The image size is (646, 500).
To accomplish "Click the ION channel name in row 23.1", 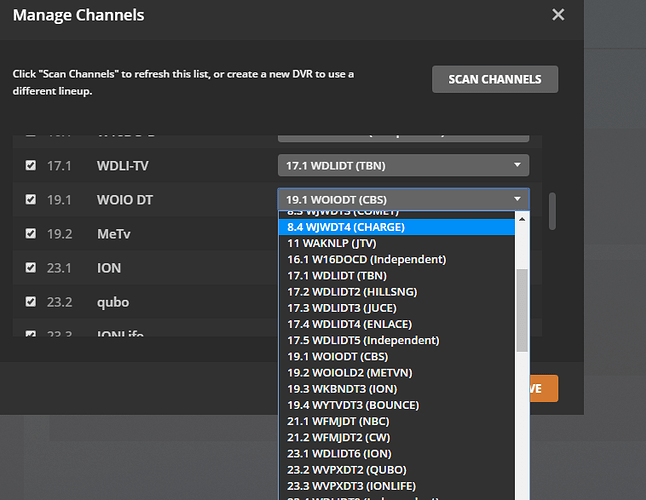I will coord(109,268).
